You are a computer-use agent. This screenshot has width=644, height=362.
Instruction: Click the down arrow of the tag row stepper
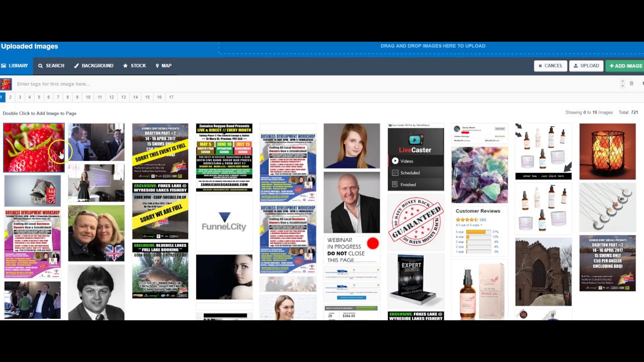coord(622,86)
